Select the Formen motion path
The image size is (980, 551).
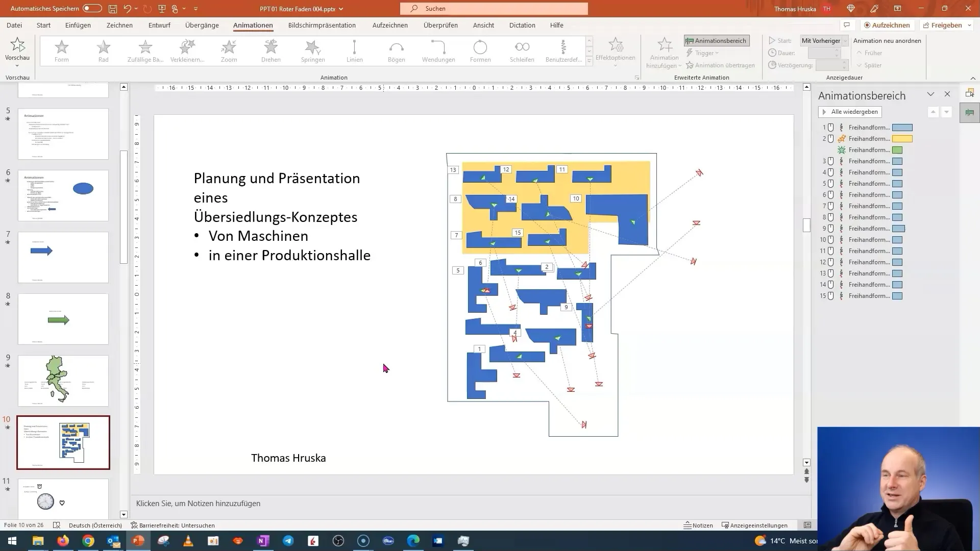pyautogui.click(x=480, y=51)
